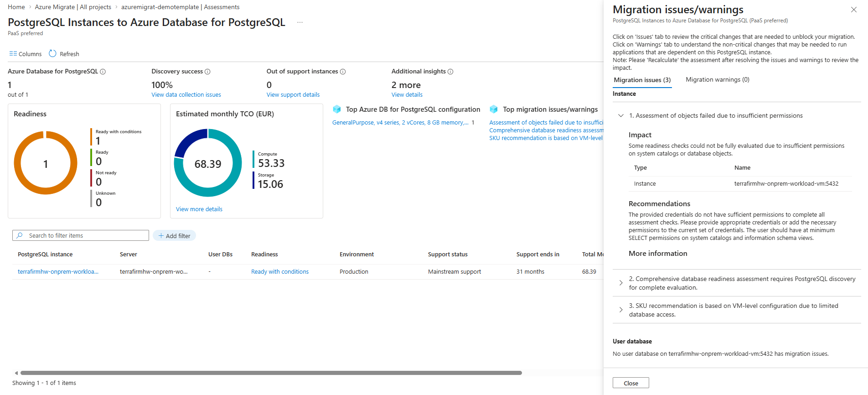Click the teal Compute legend bar
Screen dimensions: 868x395
[253, 159]
